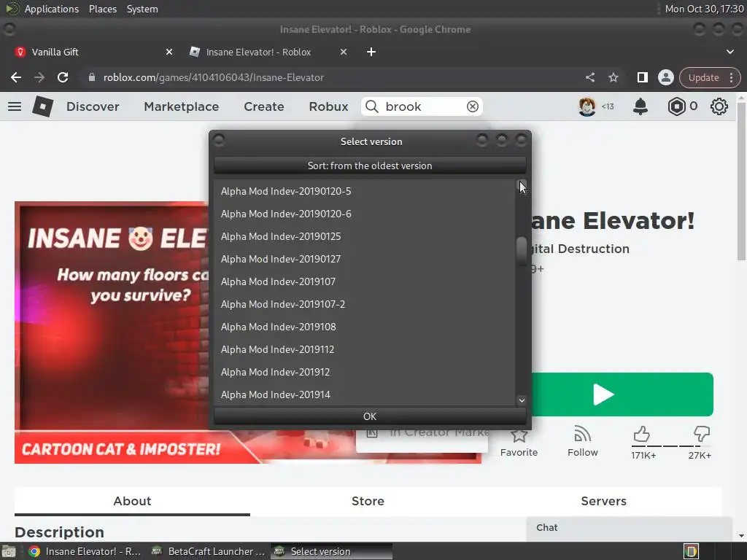Select Alpha Mod Indev-20190125
The height and width of the screenshot is (560, 747).
point(365,236)
